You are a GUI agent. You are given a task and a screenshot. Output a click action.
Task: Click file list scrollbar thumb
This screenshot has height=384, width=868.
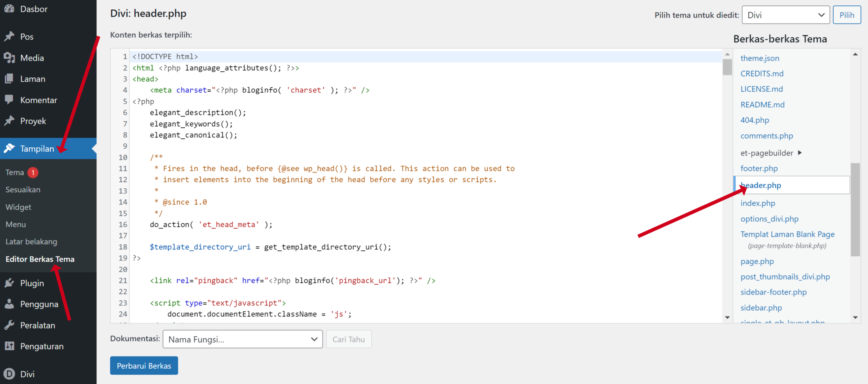[855, 209]
